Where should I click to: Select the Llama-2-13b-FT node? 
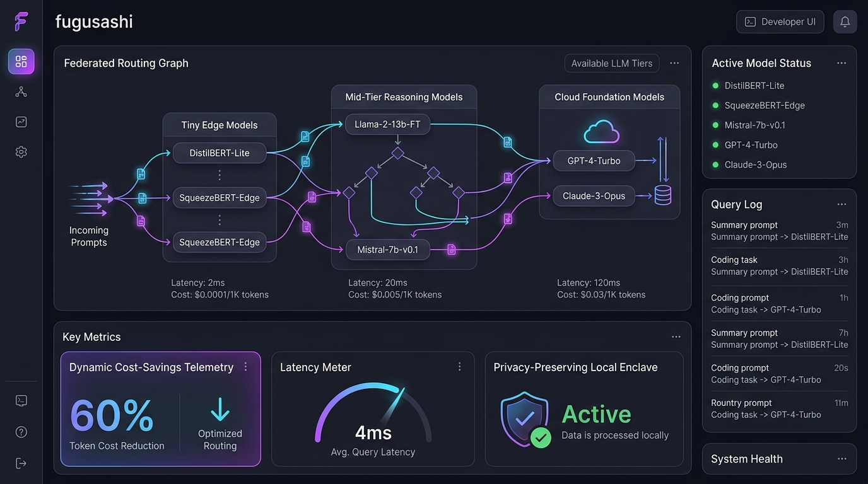(387, 124)
